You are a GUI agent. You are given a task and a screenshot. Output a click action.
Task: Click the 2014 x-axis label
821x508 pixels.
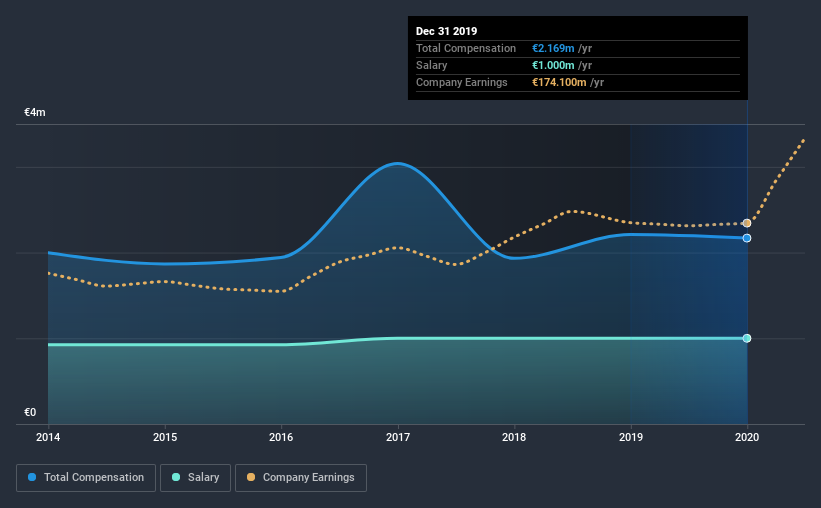pos(48,437)
